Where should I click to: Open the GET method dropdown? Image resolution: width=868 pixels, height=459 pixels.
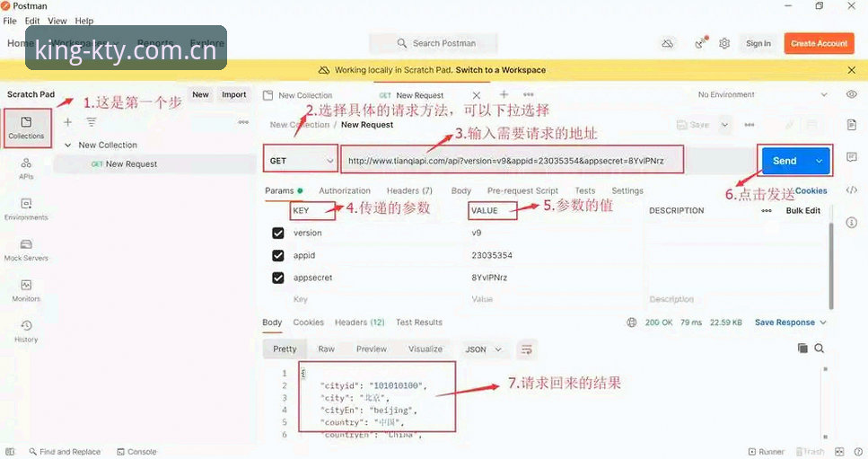301,161
